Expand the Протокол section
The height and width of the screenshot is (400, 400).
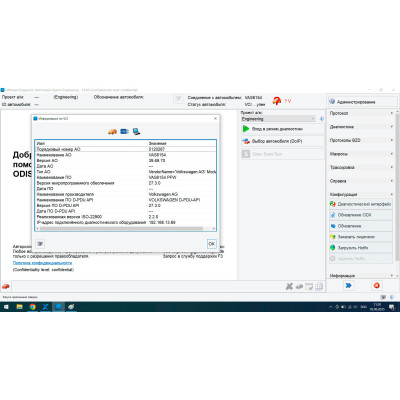pyautogui.click(x=361, y=113)
